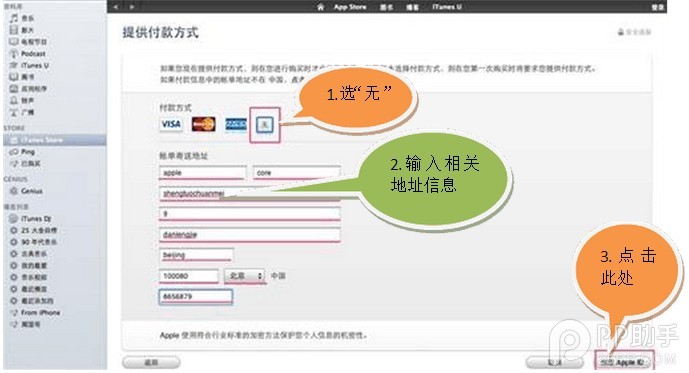This screenshot has width=689, height=373.
Task: Switch to the iTunes U tab in the store bar
Action: coord(446,7)
